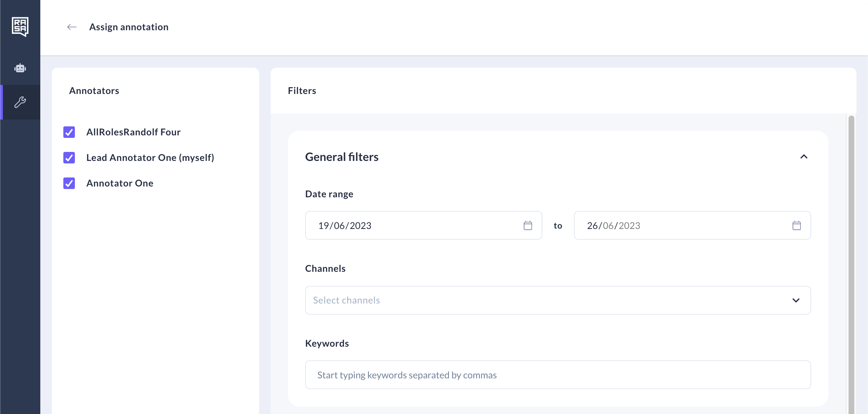Click the channels dropdown chevron arrow
The image size is (868, 414).
coord(796,300)
